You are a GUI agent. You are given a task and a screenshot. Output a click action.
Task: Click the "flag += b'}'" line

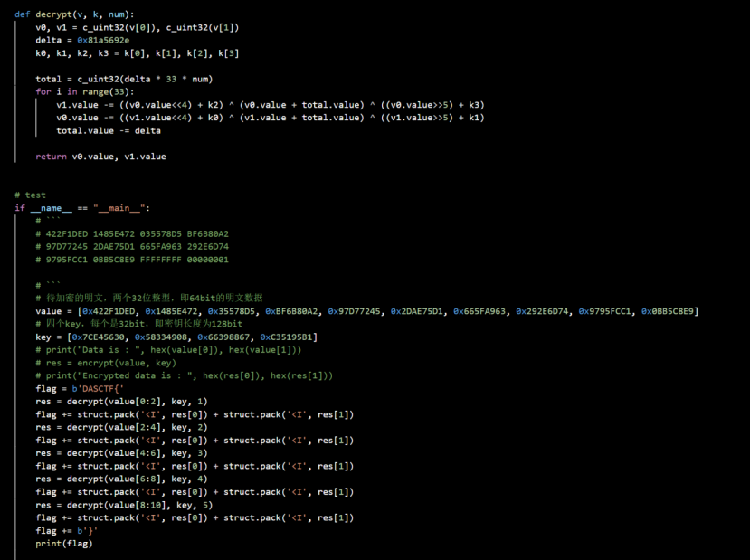click(x=66, y=531)
